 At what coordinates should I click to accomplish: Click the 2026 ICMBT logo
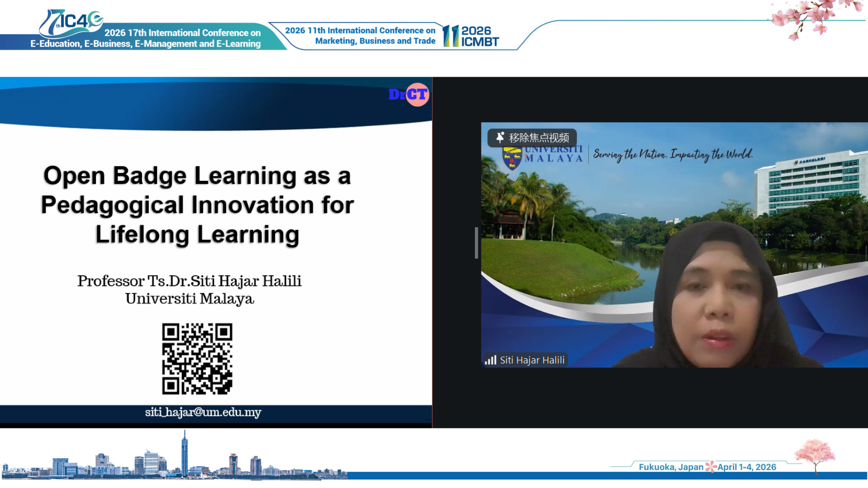(471, 36)
